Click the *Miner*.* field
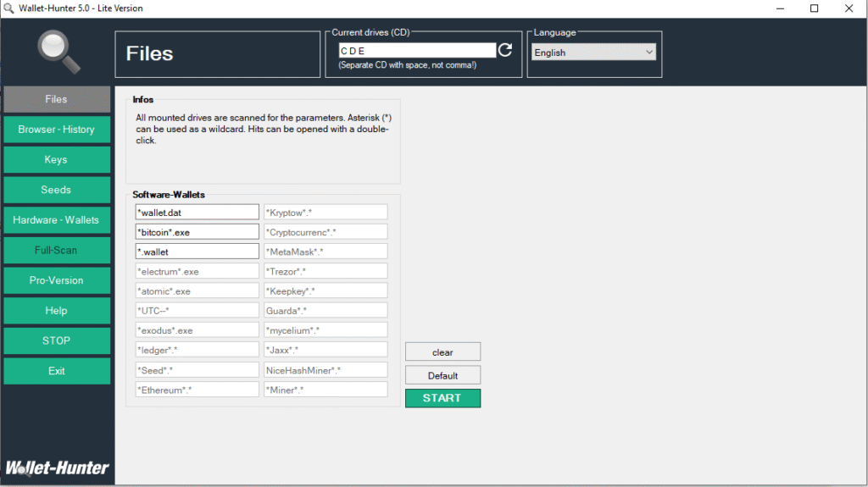 (x=325, y=390)
